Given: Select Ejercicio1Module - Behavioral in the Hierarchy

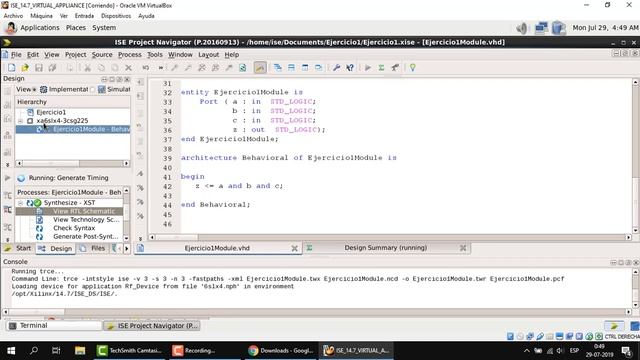Looking at the screenshot, I should [73, 129].
